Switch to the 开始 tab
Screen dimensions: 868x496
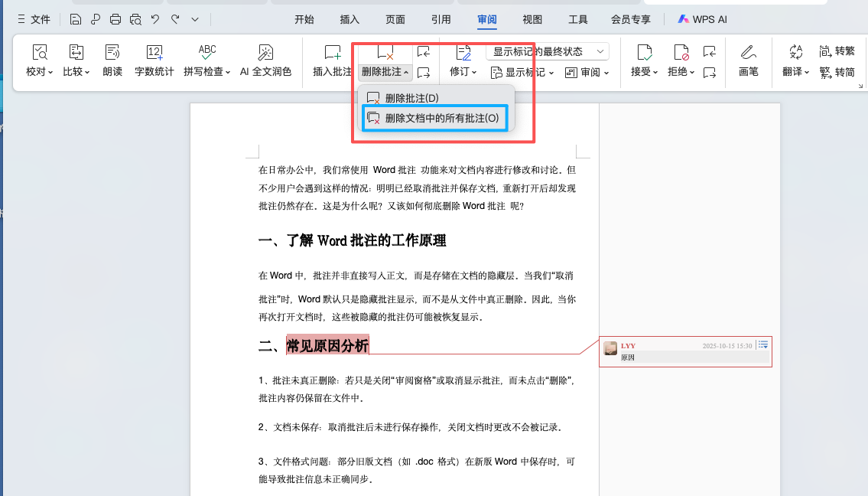pyautogui.click(x=304, y=19)
